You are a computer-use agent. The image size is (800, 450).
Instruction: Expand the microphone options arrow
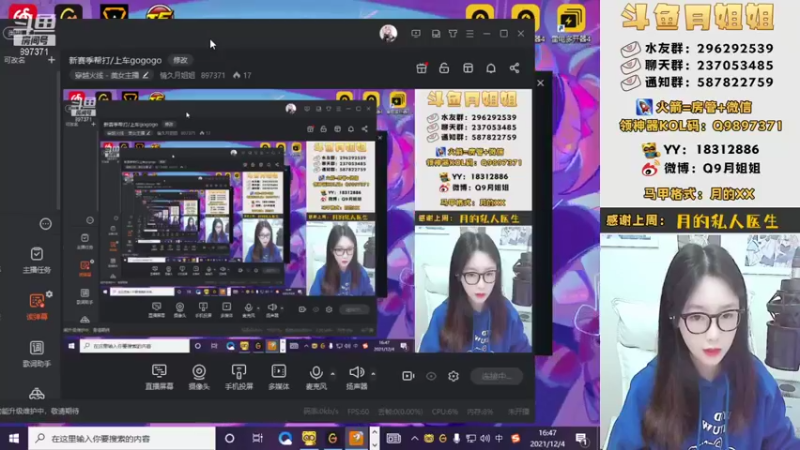point(333,374)
